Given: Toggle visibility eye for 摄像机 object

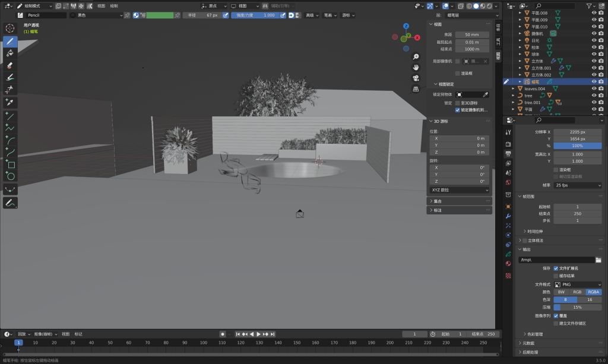Looking at the screenshot, I should pos(594,33).
